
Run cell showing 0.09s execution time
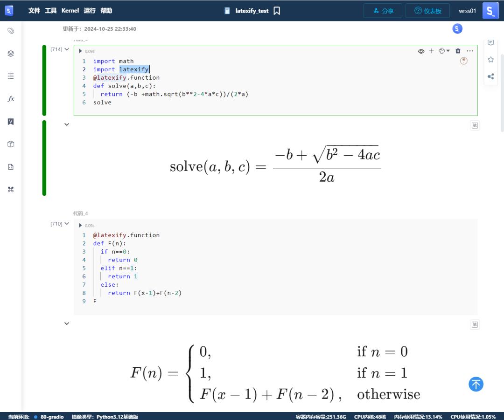pyautogui.click(x=80, y=51)
